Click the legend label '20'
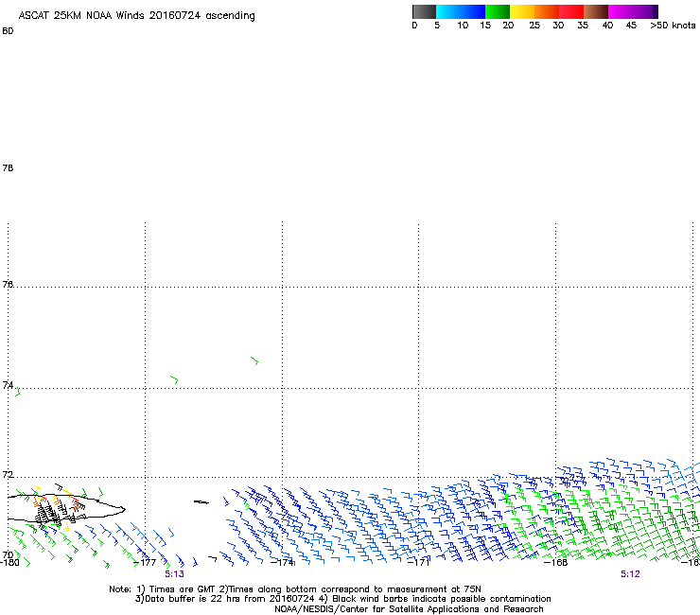Viewport: 700px width, 615px height. 508,26
